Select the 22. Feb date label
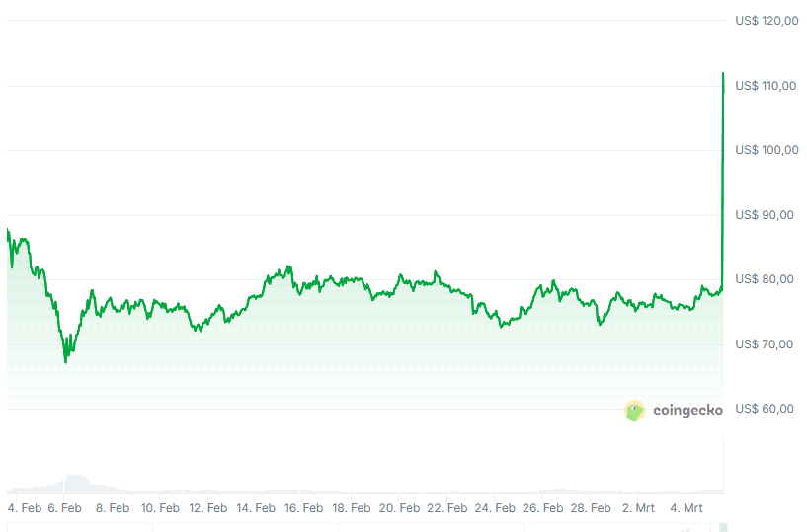The image size is (807, 532). 447,508
